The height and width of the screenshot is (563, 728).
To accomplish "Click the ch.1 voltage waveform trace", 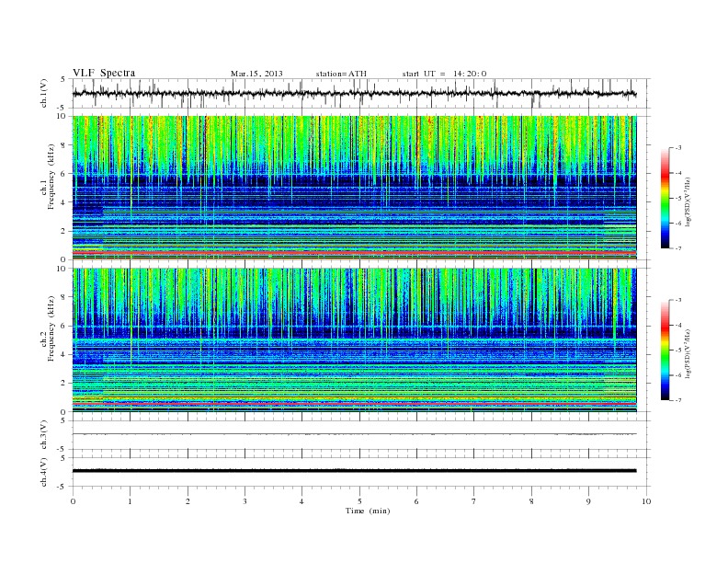I will [x=354, y=93].
